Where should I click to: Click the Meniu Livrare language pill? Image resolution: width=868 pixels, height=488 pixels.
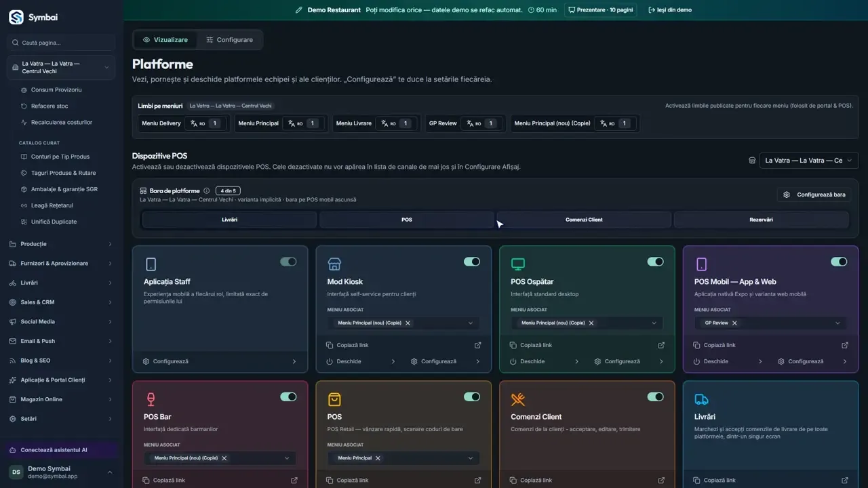[376, 123]
